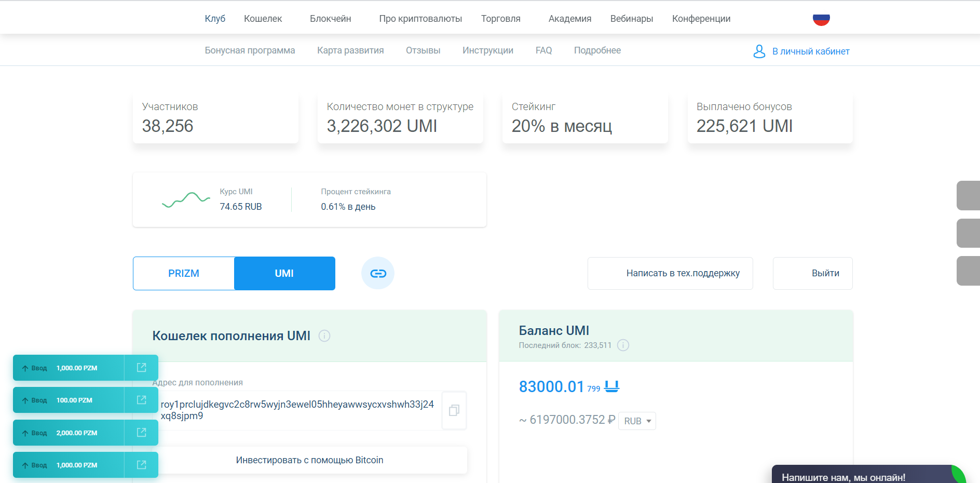980x483 pixels.
Task: Click the Курс UMI sparkline chart
Action: pos(186,199)
